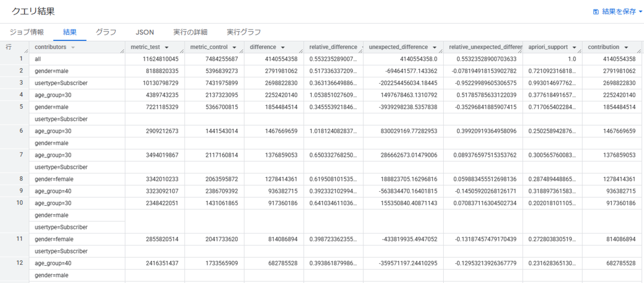Select value -0.078194918153902782
The width and height of the screenshot is (644, 283).
pos(484,71)
